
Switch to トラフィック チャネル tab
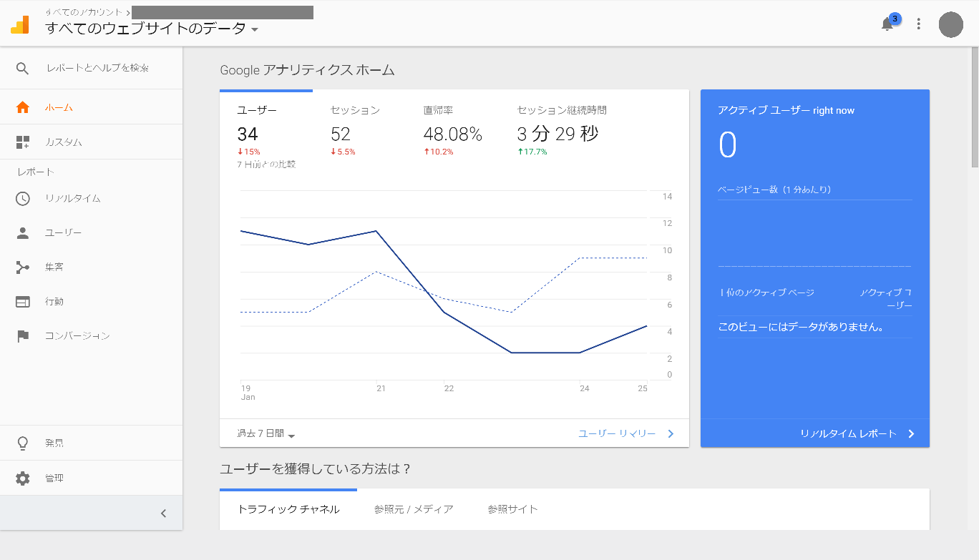(288, 509)
